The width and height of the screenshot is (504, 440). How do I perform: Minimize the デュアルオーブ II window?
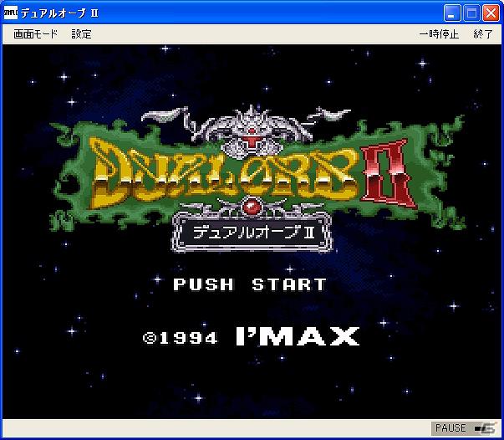click(x=452, y=13)
